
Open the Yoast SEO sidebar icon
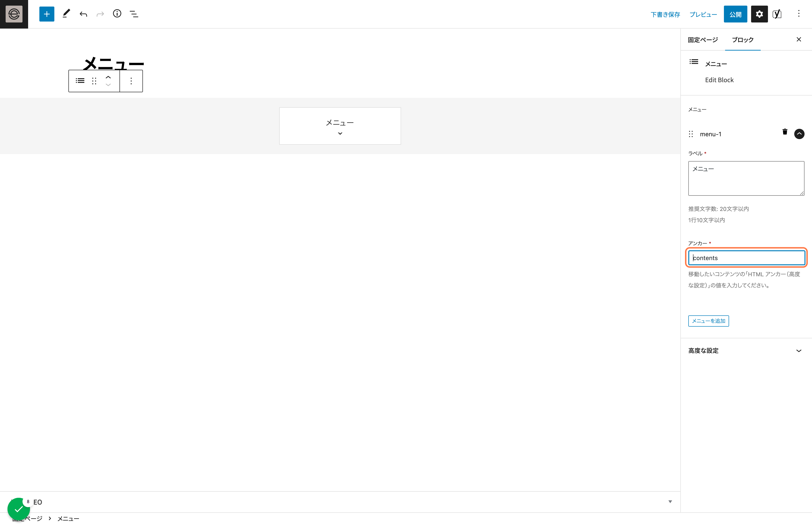pos(777,14)
